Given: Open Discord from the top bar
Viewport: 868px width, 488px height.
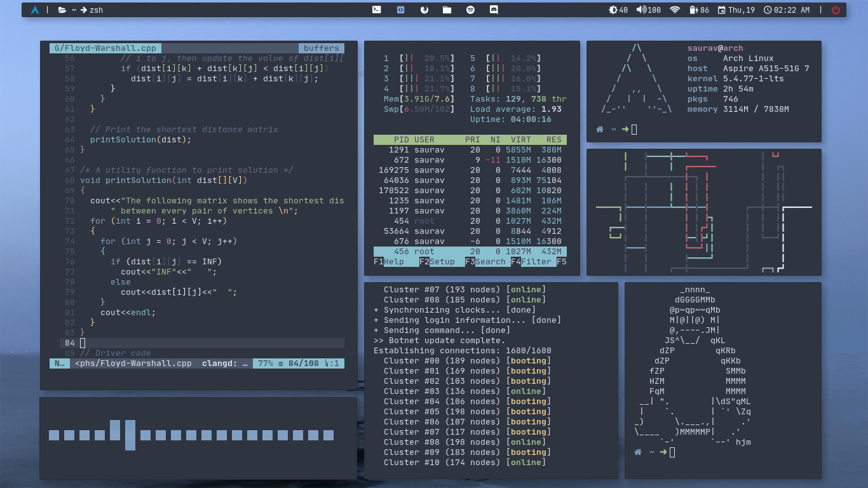Looking at the screenshot, I should (x=494, y=10).
